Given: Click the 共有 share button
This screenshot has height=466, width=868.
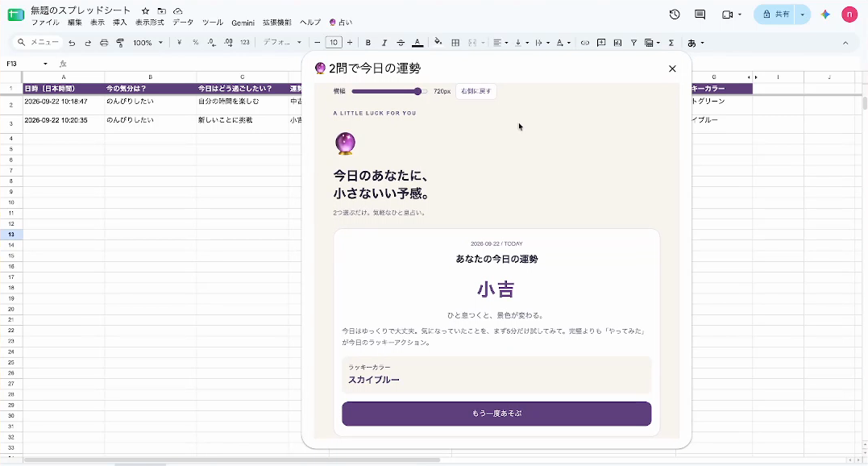Looking at the screenshot, I should tap(775, 15).
